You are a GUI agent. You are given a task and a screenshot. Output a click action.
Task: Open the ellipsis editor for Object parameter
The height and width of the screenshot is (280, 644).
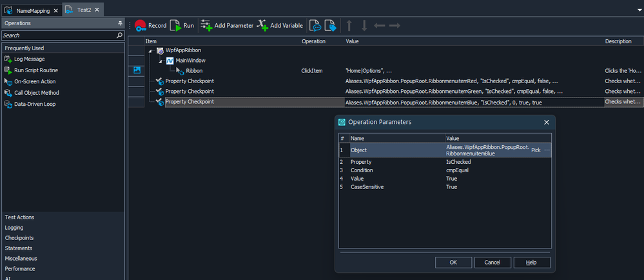[547, 150]
